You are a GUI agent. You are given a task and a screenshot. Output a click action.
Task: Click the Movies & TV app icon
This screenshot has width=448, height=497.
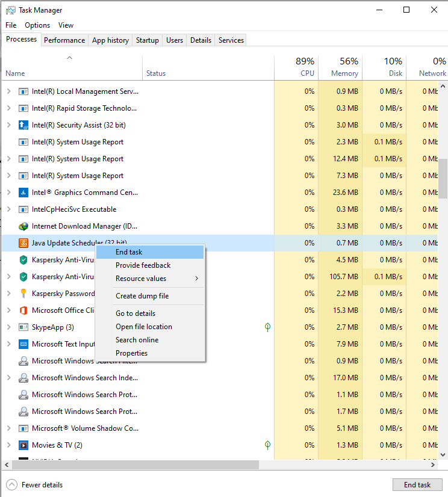(x=23, y=445)
